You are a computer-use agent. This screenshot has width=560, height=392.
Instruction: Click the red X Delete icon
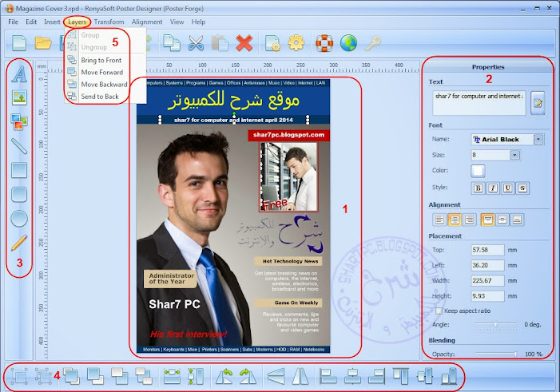coord(244,43)
